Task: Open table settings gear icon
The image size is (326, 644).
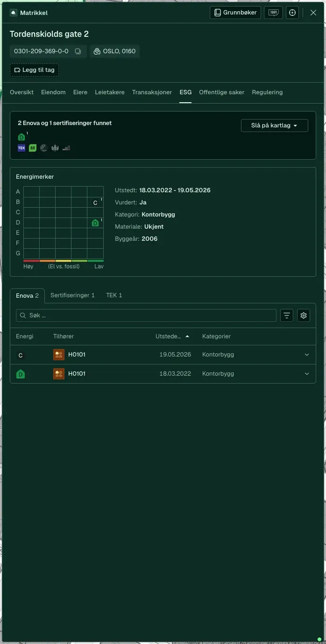Action: click(304, 315)
